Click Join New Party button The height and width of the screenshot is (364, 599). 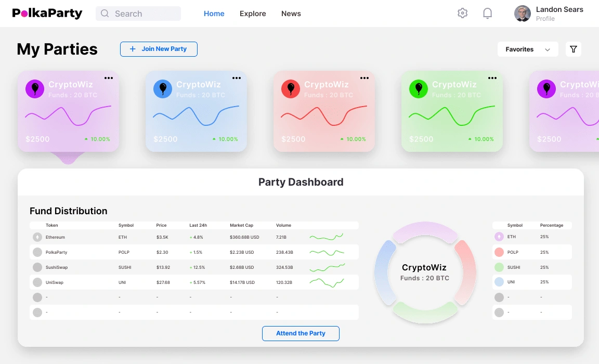click(159, 49)
